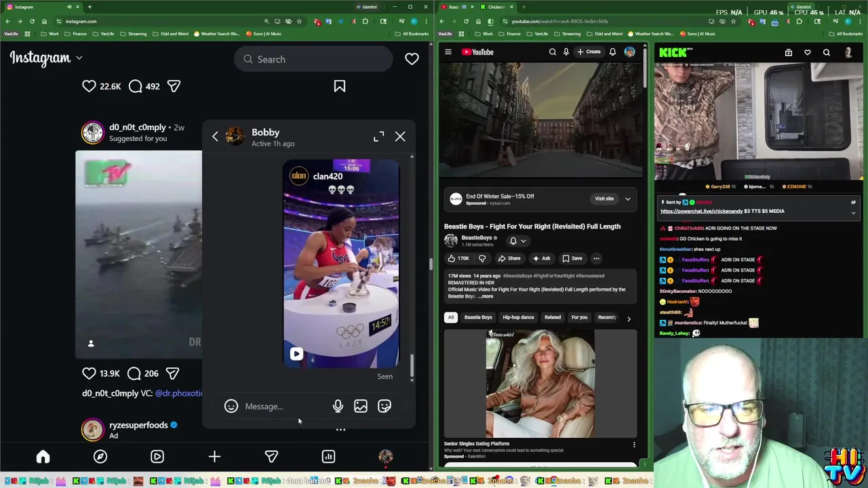The width and height of the screenshot is (868, 488).
Task: Click the YouTube Create button
Action: (589, 52)
